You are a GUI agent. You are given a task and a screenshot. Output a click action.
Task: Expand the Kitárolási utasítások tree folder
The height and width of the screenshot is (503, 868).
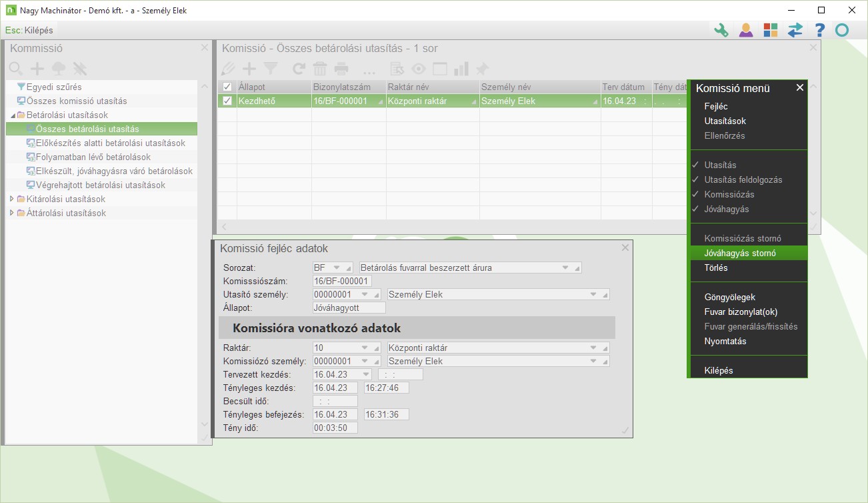tap(12, 199)
